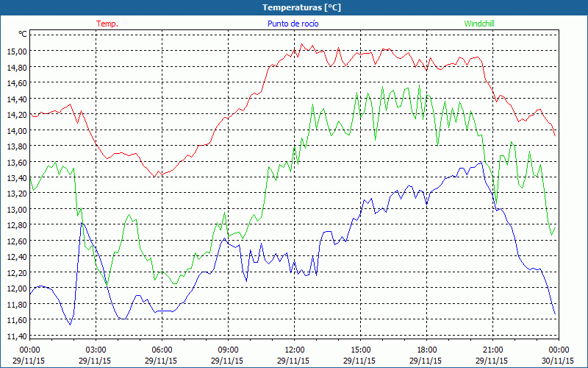This screenshot has height=368, width=588.
Task: Click the 11,60 y-axis value
Action: [x=17, y=320]
